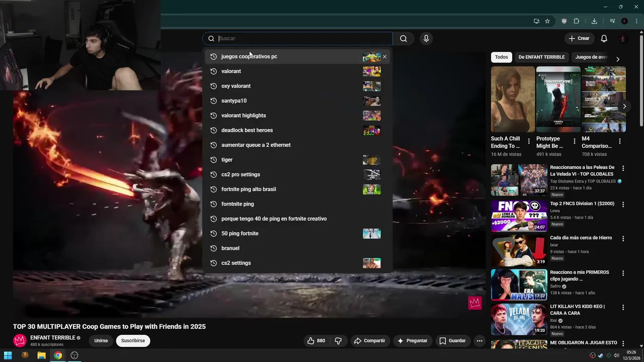
Task: Choose 'porque tengo 40 de ping' suggestion
Action: click(x=297, y=219)
